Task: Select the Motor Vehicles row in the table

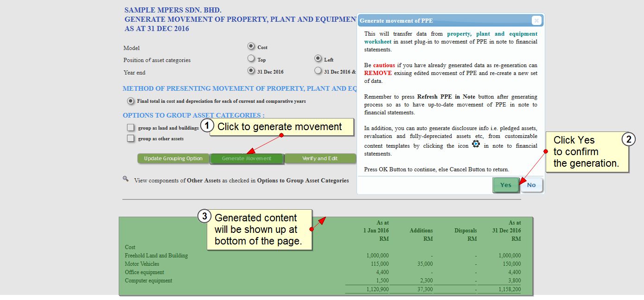Action: [142, 264]
